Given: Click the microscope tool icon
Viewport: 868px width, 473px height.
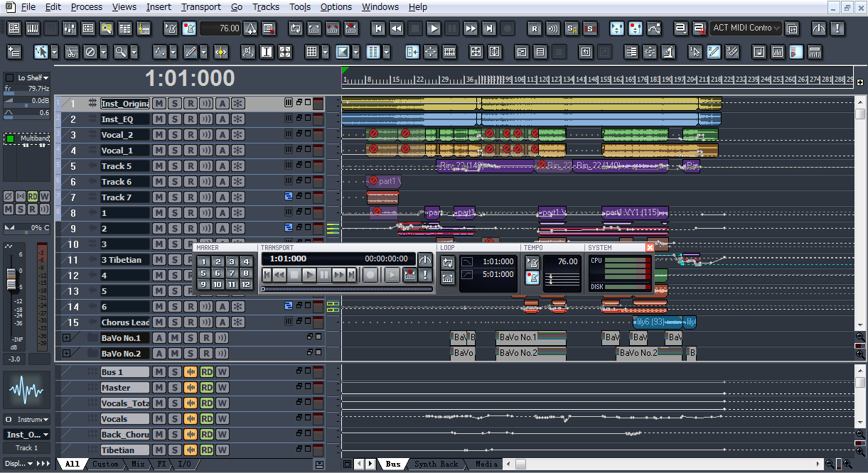Looking at the screenshot, I should tap(668, 52).
